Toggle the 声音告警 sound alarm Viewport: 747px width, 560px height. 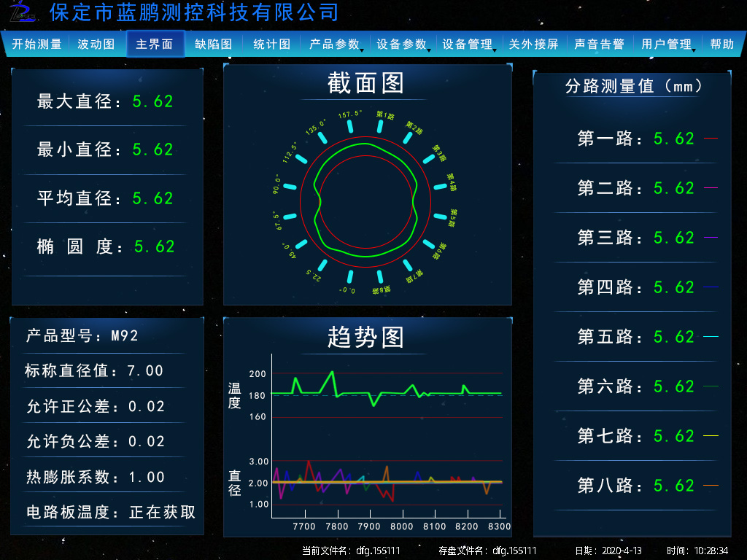599,44
